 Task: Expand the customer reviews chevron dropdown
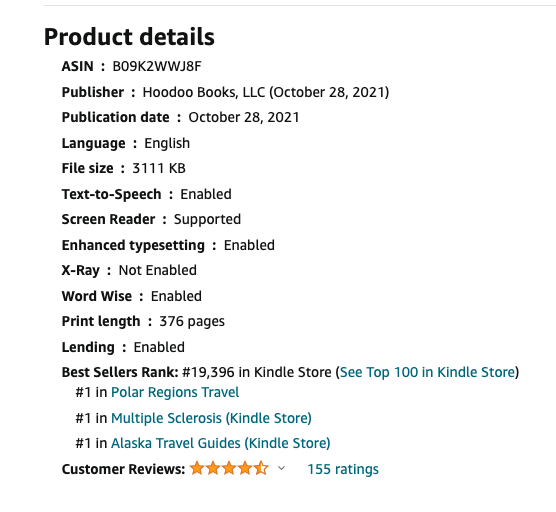click(281, 468)
